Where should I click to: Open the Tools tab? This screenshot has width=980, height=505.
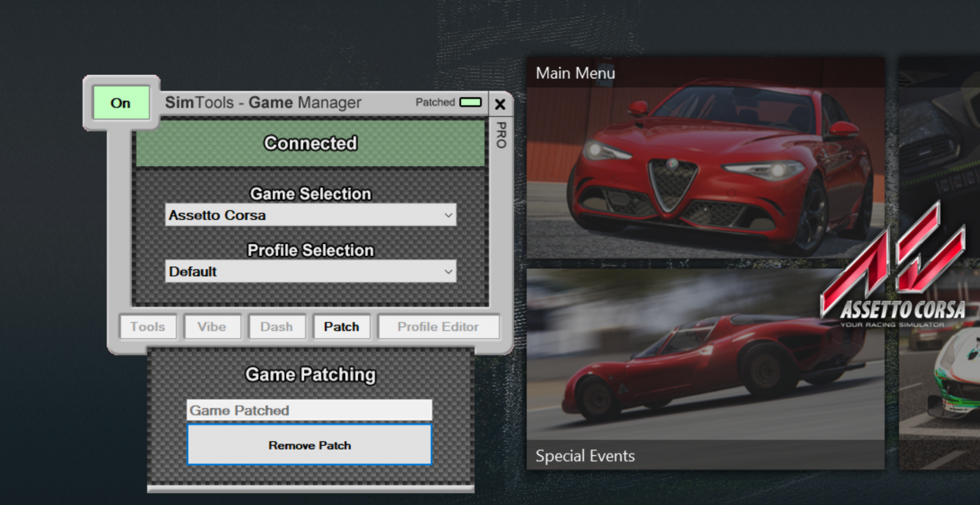tap(148, 327)
